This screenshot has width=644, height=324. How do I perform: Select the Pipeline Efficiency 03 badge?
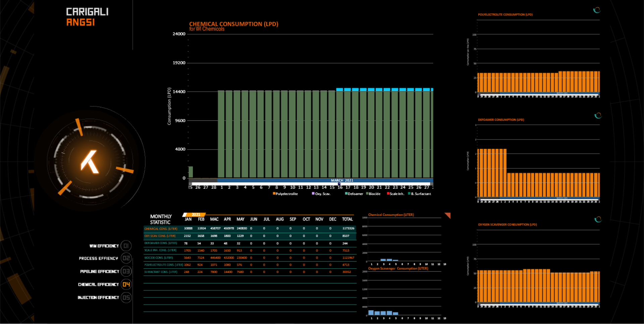tap(126, 271)
